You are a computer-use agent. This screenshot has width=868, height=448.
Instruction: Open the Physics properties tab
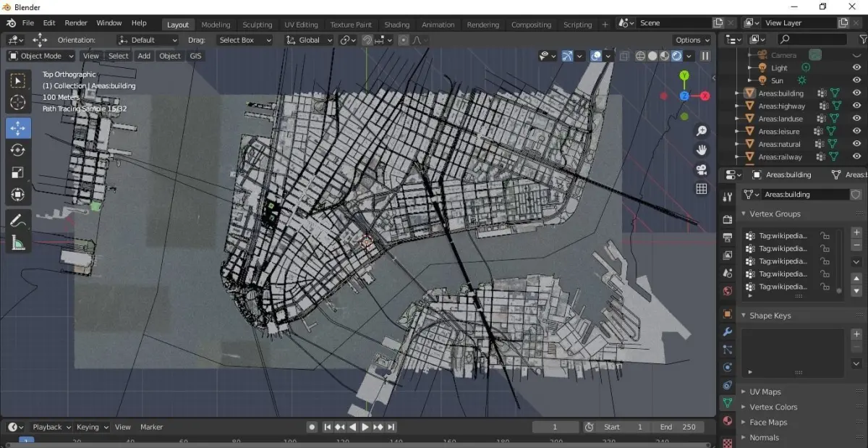(x=728, y=367)
